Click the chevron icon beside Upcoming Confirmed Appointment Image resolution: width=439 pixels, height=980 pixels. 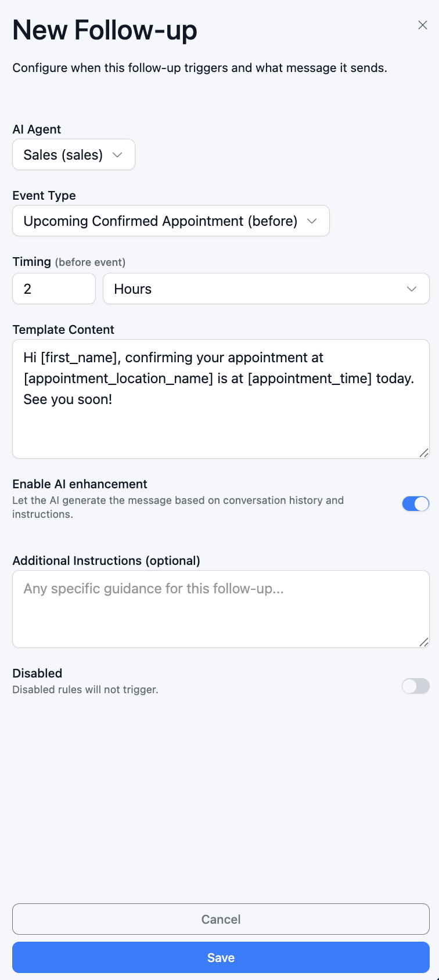tap(312, 221)
